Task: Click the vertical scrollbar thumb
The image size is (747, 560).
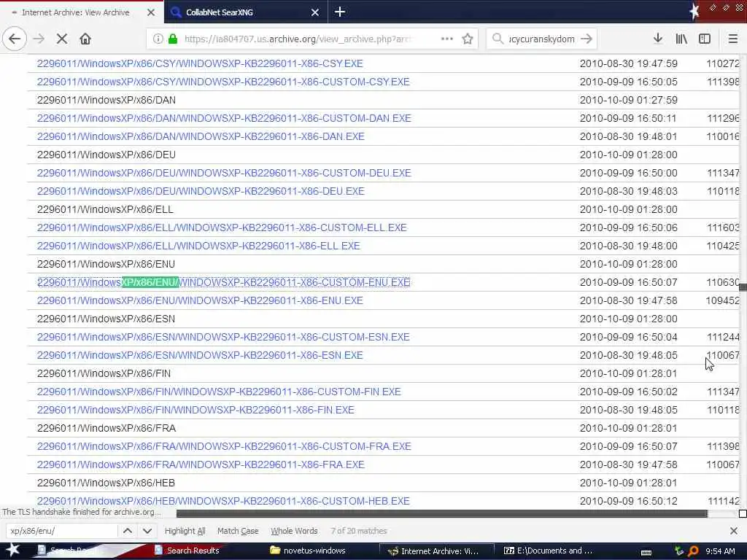Action: click(743, 287)
